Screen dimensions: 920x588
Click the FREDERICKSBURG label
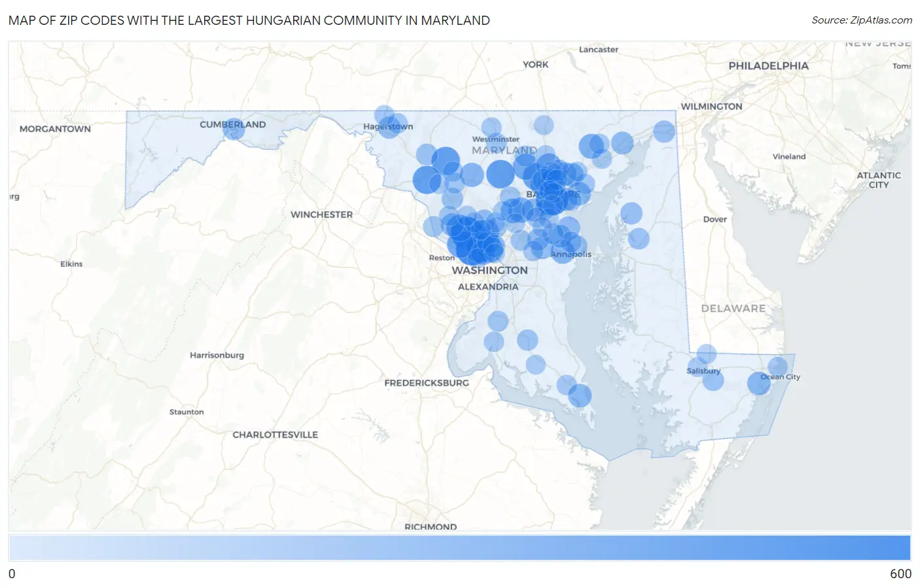(427, 383)
